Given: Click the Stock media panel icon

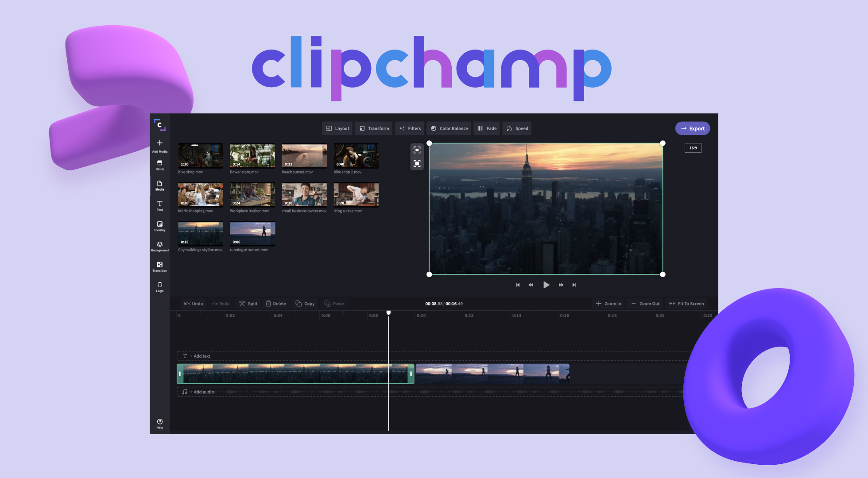Looking at the screenshot, I should 159,166.
